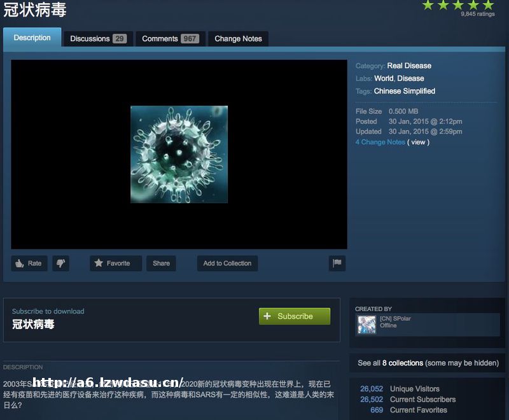This screenshot has width=509, height=420.
Task: Click the thumbs down icon
Action: click(60, 263)
